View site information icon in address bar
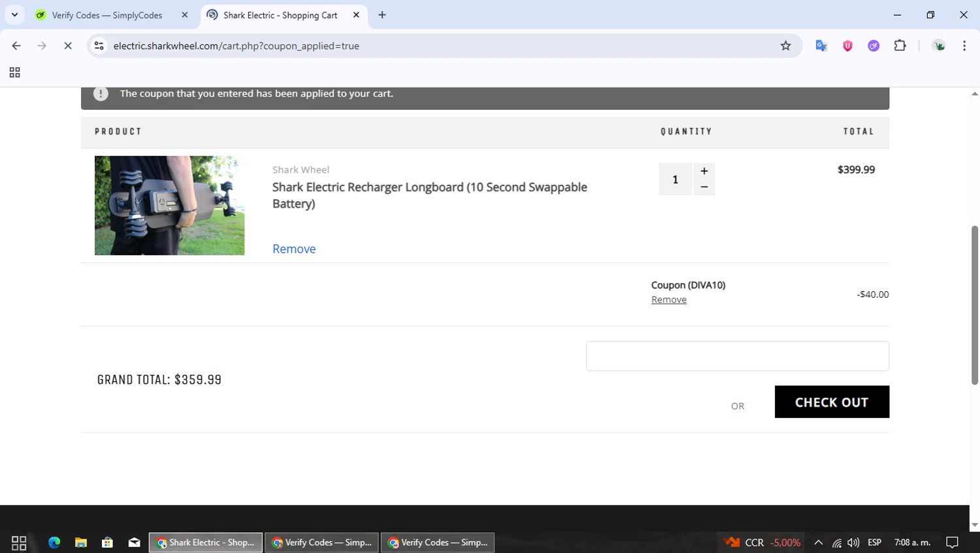The image size is (980, 553). point(99,46)
